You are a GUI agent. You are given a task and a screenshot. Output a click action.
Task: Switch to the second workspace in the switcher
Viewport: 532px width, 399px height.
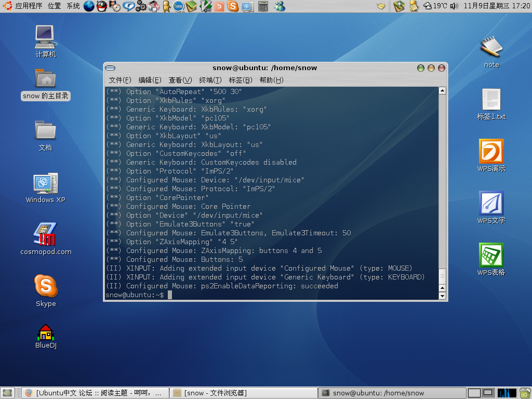488,393
